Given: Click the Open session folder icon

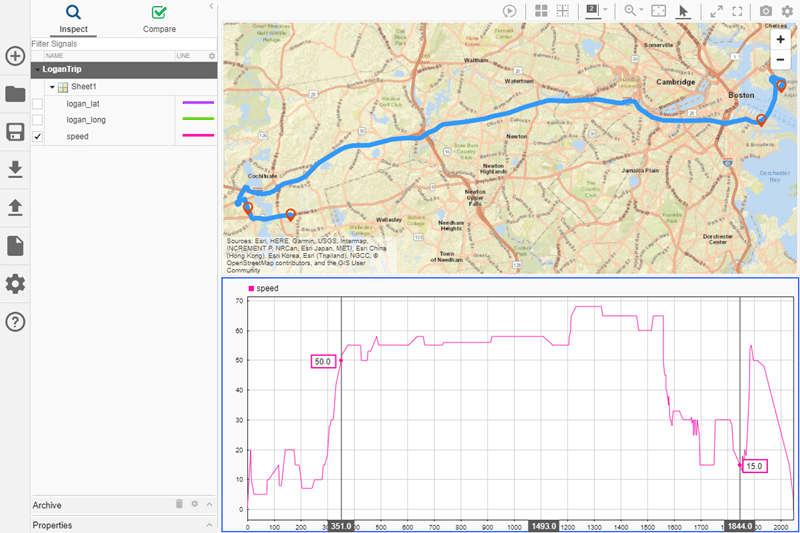Looking at the screenshot, I should click(x=15, y=94).
